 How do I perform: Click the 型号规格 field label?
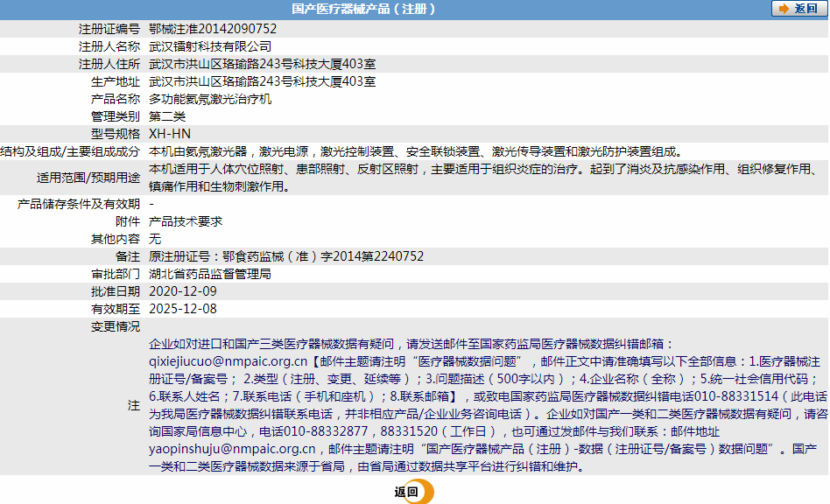tap(116, 134)
